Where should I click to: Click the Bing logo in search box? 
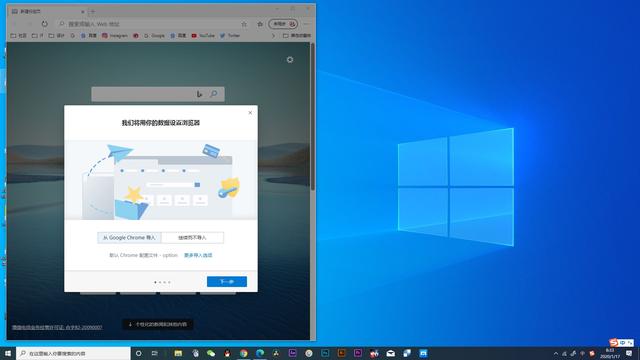[199, 94]
